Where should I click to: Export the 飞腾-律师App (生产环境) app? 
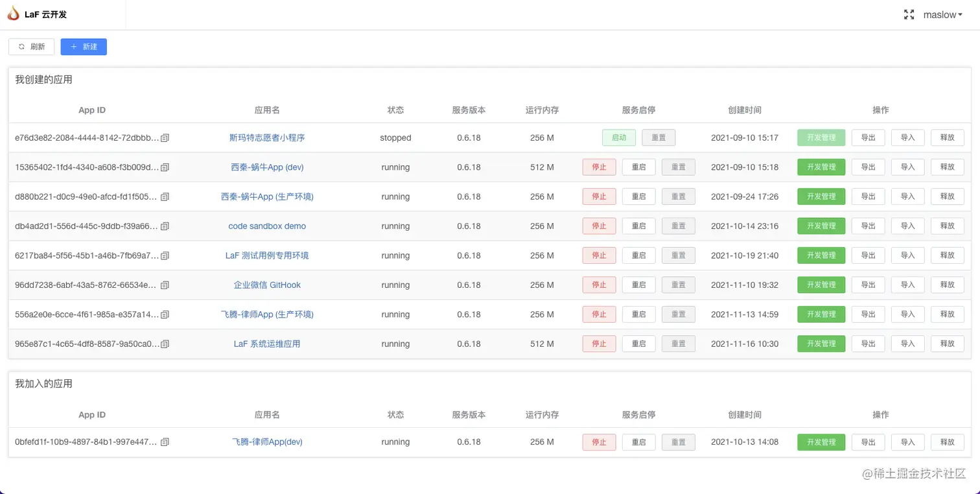click(868, 314)
